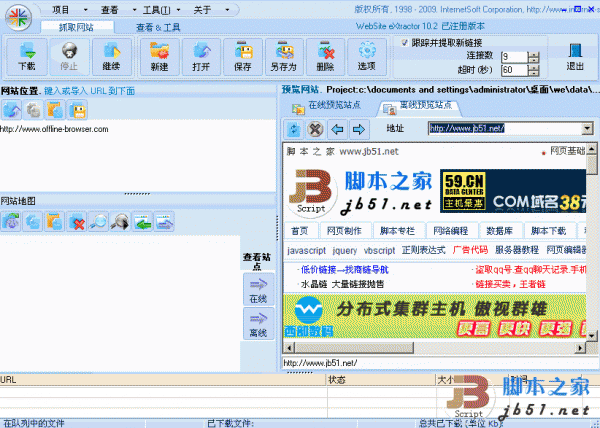Open dropdown arrow beside 关于 menu
The width and height of the screenshot is (600, 428).
pos(227,10)
